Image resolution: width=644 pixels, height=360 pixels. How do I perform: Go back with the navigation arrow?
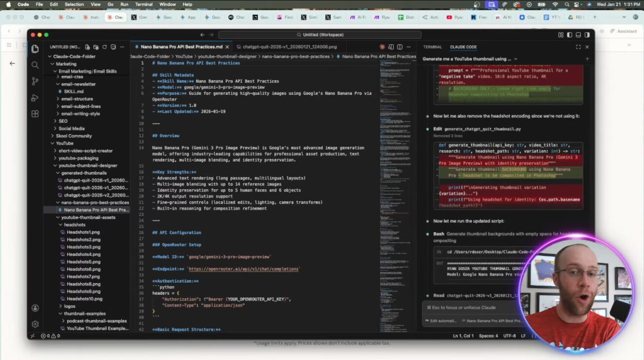click(203, 35)
